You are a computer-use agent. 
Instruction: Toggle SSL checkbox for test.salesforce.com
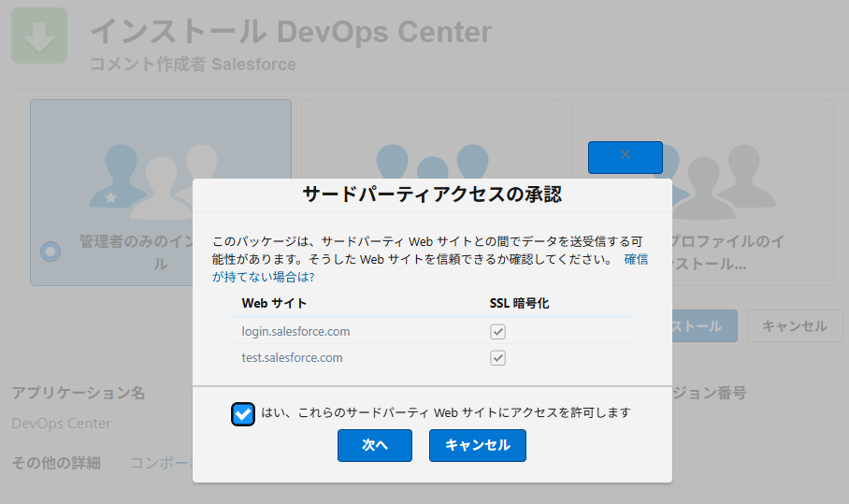[x=497, y=358]
